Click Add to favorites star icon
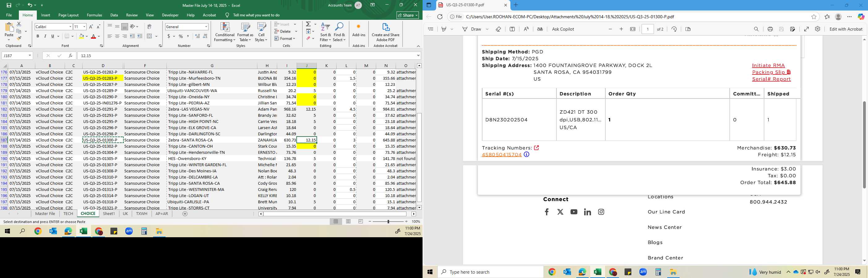The width and height of the screenshot is (868, 278). pos(814,16)
